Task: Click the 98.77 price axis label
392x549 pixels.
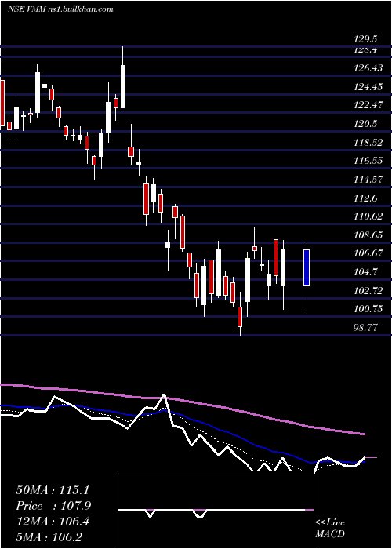Action: pos(366,328)
